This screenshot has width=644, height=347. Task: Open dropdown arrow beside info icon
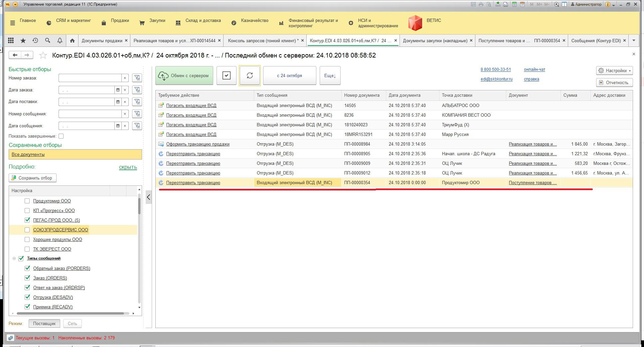614,5
